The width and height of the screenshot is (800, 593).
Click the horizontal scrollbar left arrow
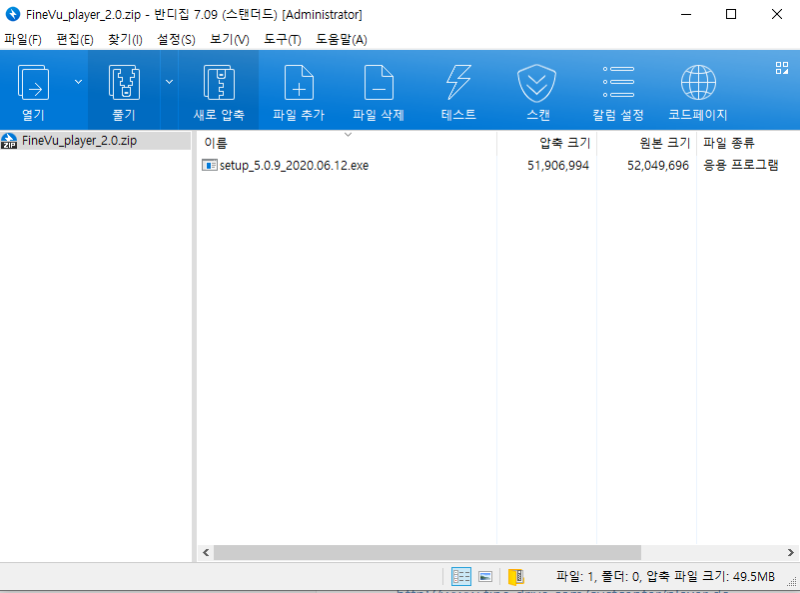coord(206,552)
